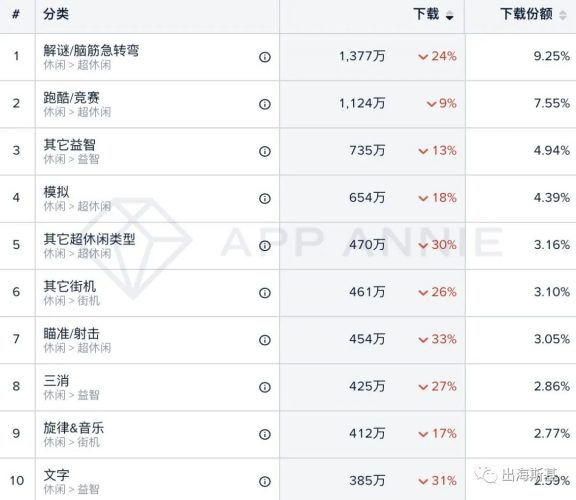Click info icon beside 跑酷/竞赛
The height and width of the screenshot is (500, 576).
pyautogui.click(x=265, y=104)
